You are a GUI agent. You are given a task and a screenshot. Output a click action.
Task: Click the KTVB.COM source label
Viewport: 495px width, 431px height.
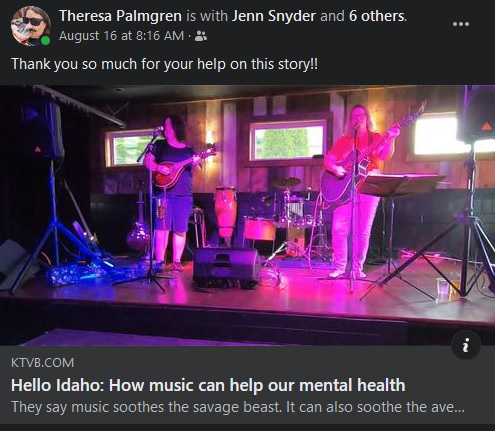[x=42, y=363]
